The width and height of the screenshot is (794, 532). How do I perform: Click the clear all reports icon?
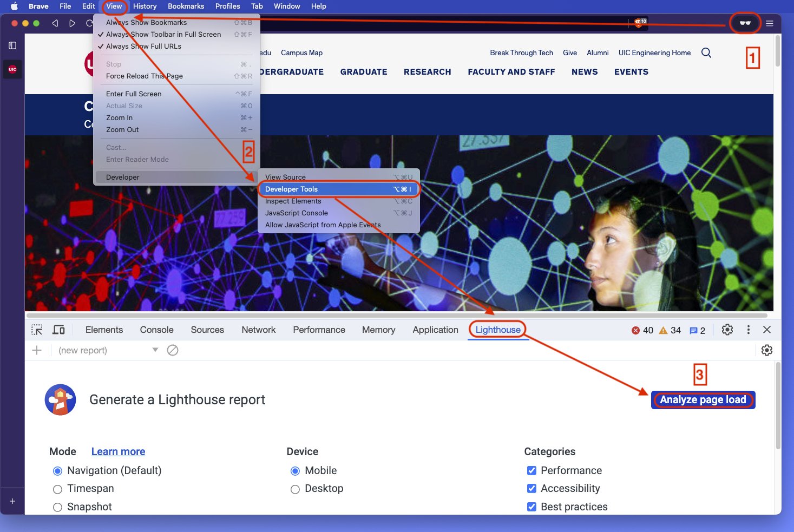(x=173, y=350)
